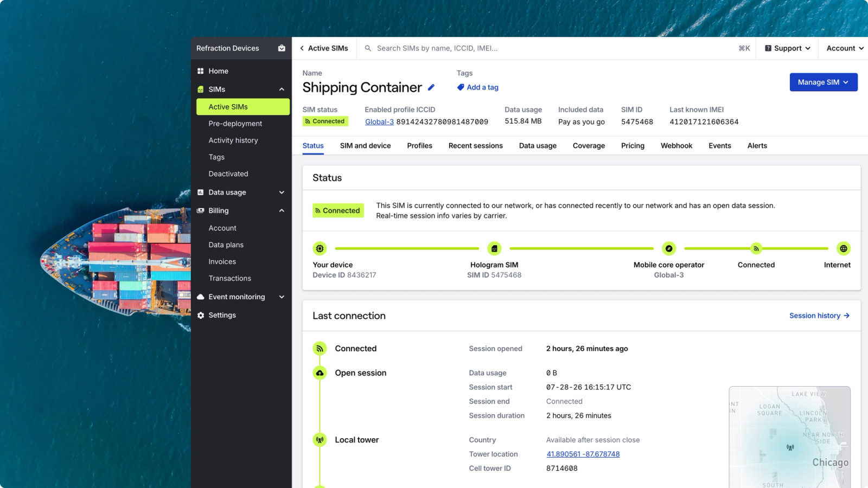The image size is (868, 488).
Task: Switch to the Recent sessions tab
Action: tap(476, 146)
